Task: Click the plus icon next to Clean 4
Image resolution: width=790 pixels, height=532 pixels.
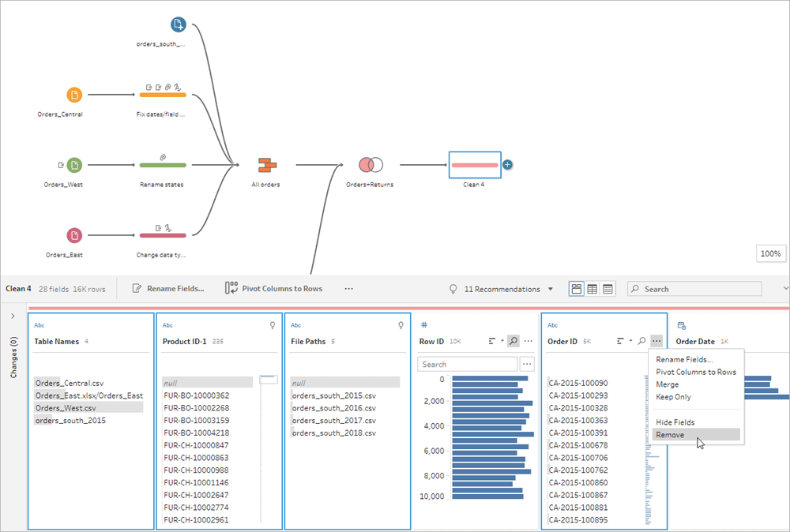Action: 506,165
